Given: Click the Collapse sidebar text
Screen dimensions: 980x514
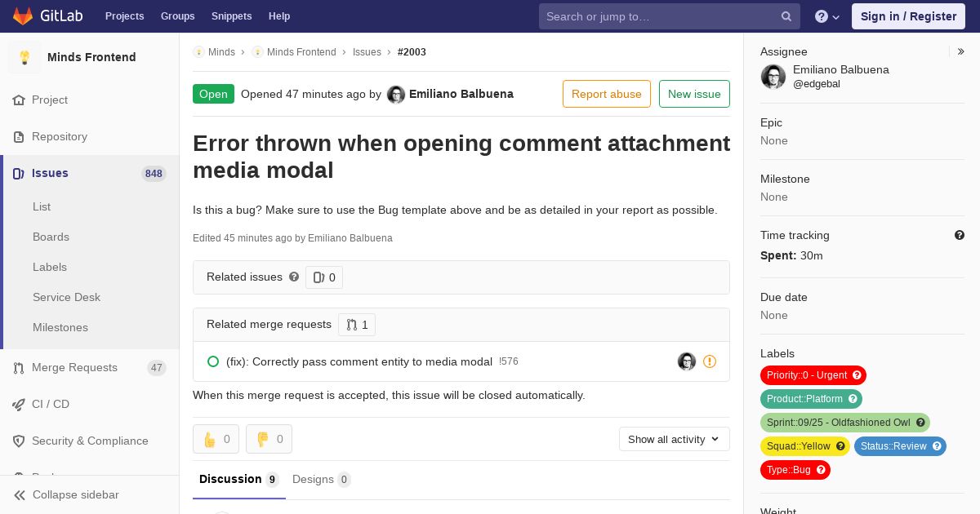Looking at the screenshot, I should (x=76, y=494).
